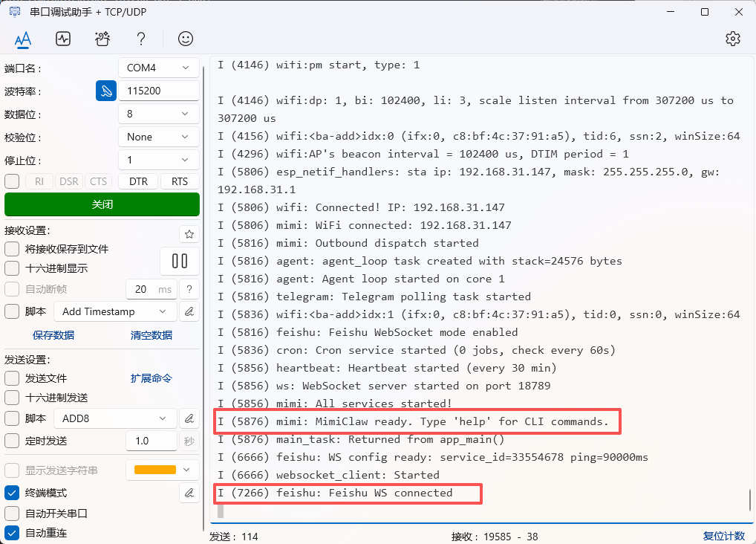This screenshot has height=544, width=756.
Task: Switch to the text AA view tab
Action: click(x=23, y=39)
